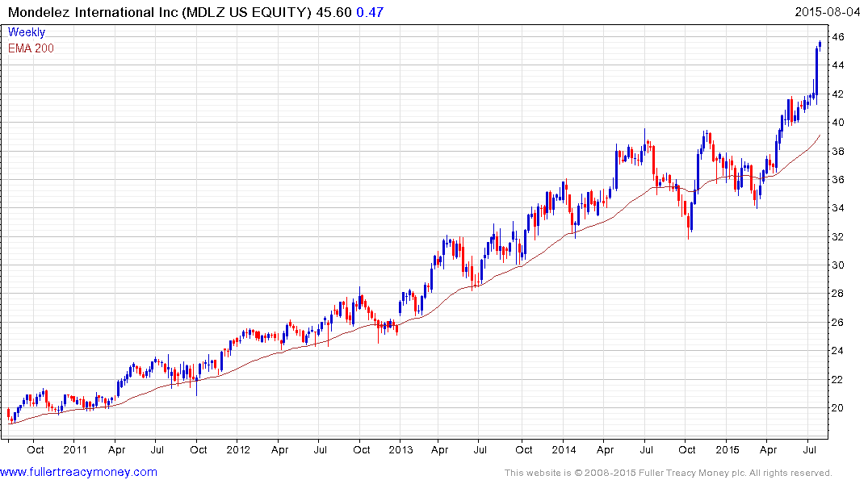Click the 2012 year label on time axis
The height and width of the screenshot is (484, 868).
[x=238, y=449]
